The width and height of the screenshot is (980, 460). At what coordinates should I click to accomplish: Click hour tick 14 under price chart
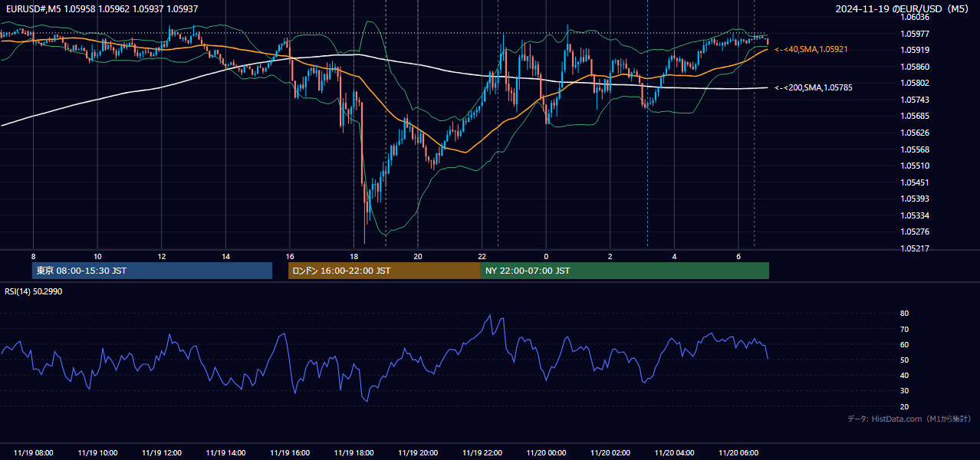225,256
